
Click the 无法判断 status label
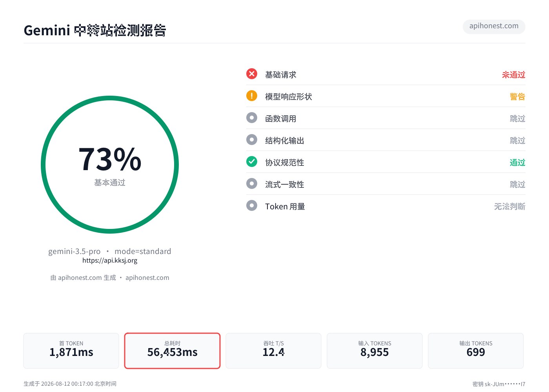[x=510, y=206]
